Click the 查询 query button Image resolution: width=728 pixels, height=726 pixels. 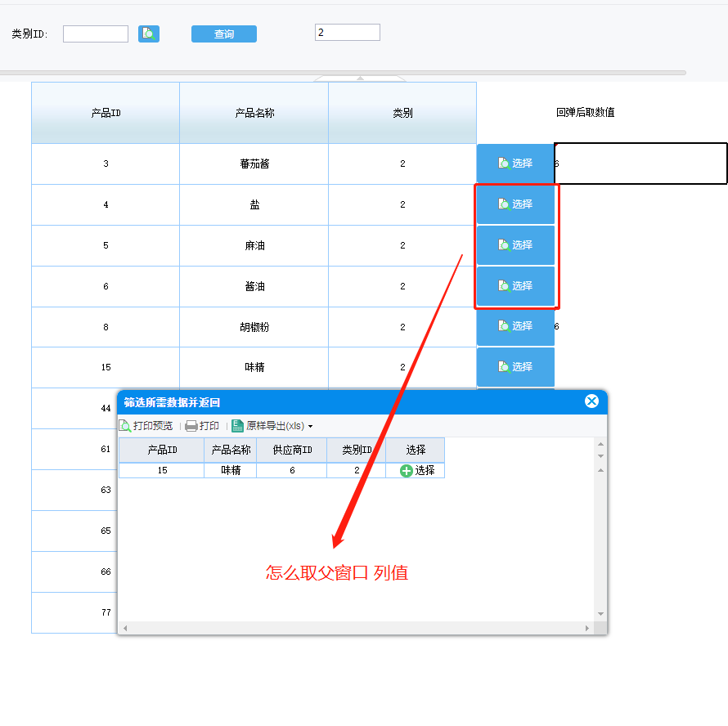pyautogui.click(x=224, y=34)
